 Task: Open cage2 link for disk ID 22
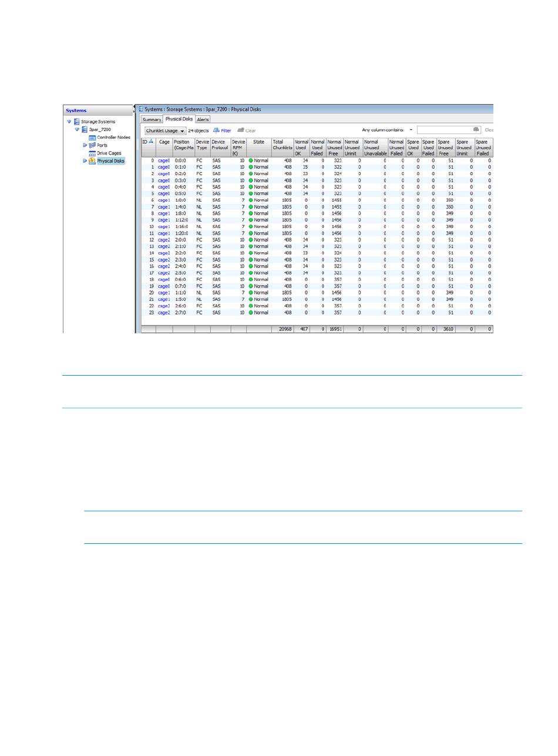163,306
